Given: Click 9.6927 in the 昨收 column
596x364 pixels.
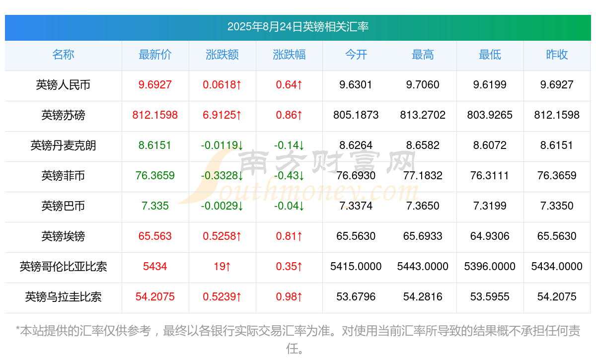Looking at the screenshot, I should click(x=557, y=85).
